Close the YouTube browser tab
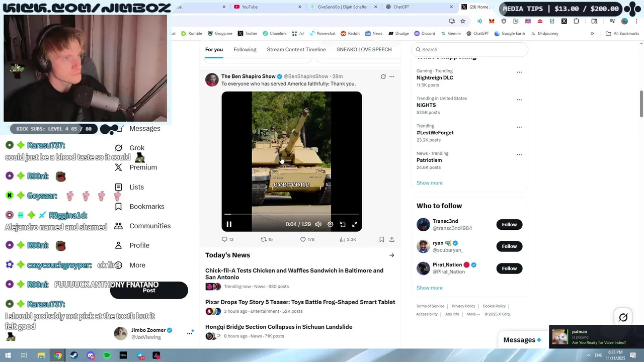This screenshot has width=644, height=362. click(300, 7)
